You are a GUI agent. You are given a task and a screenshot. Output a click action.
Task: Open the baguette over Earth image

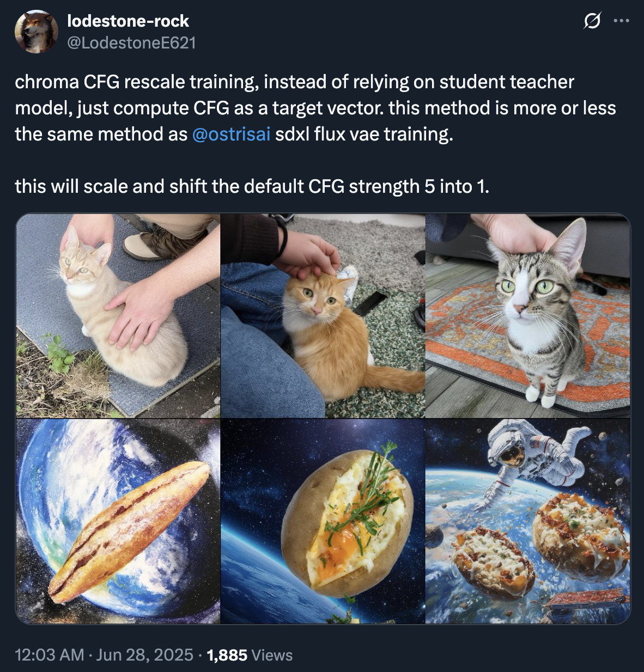[118, 521]
